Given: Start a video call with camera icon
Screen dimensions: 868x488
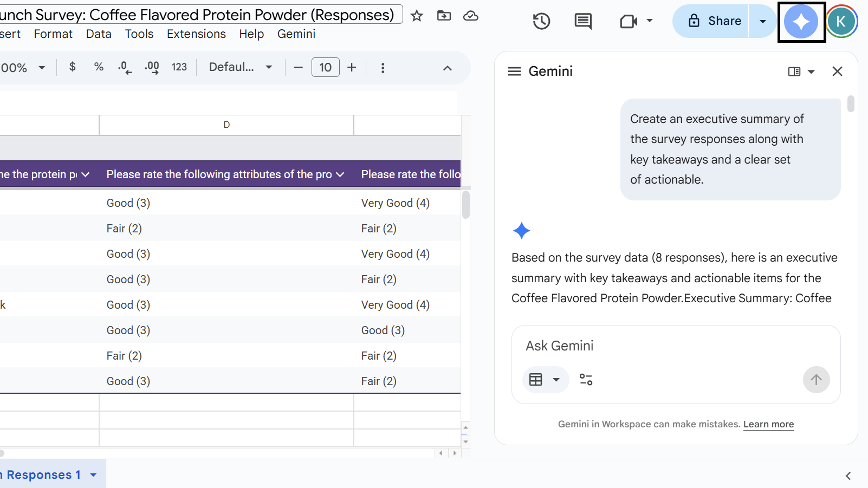Looking at the screenshot, I should (x=629, y=21).
